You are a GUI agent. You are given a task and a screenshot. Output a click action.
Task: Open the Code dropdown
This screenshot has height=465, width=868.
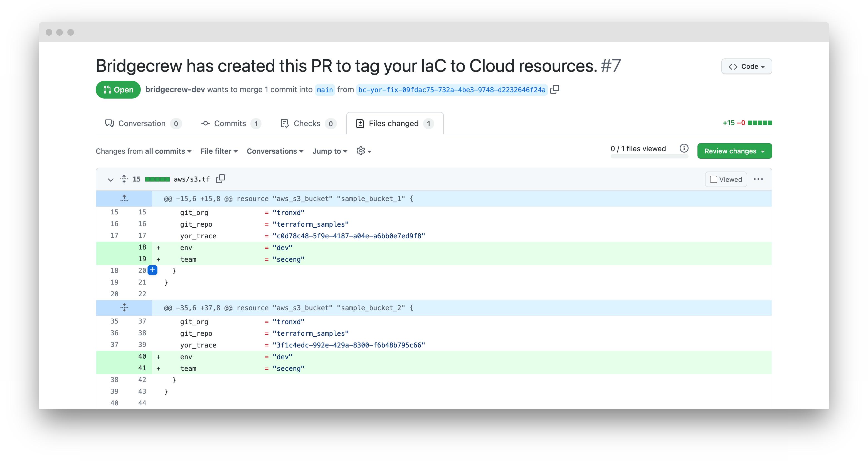click(x=746, y=67)
